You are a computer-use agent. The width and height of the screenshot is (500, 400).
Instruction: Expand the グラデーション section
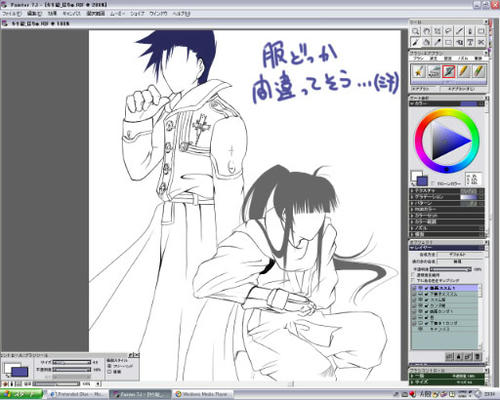pos(412,197)
